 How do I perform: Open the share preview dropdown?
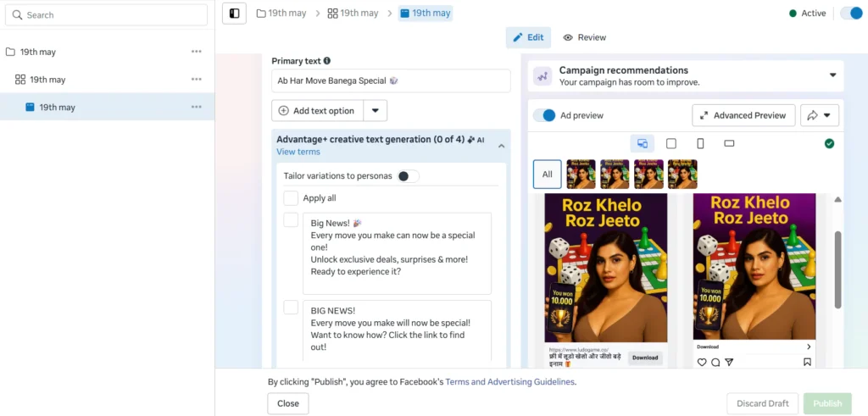(x=819, y=115)
